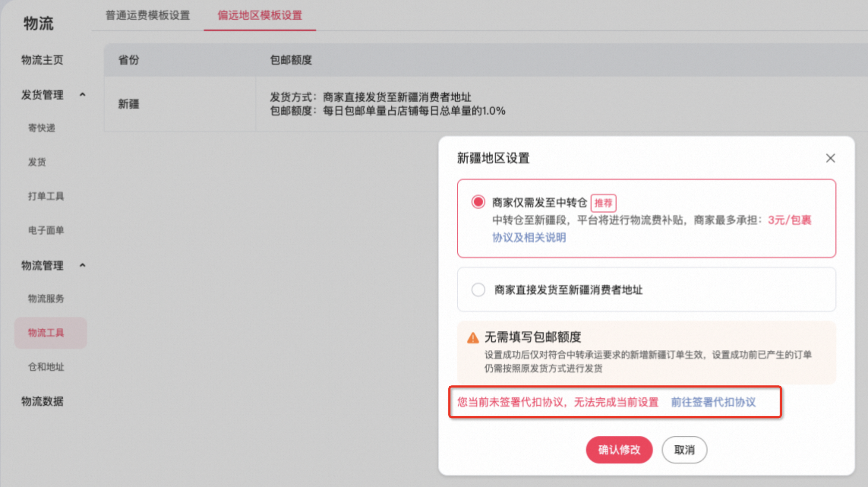This screenshot has height=487, width=868.
Task: Collapse the 物流管理 section chevron
Action: point(82,265)
